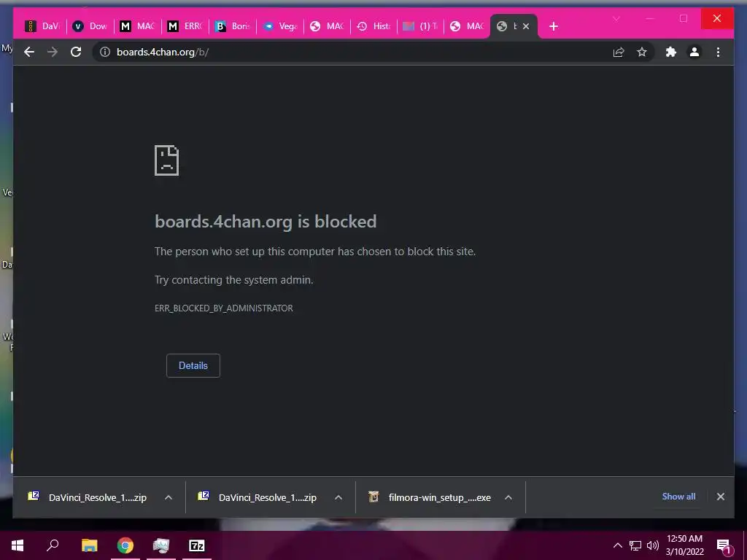Expand options for filmora-win_setup download
Image resolution: width=747 pixels, height=560 pixels.
[x=508, y=497]
